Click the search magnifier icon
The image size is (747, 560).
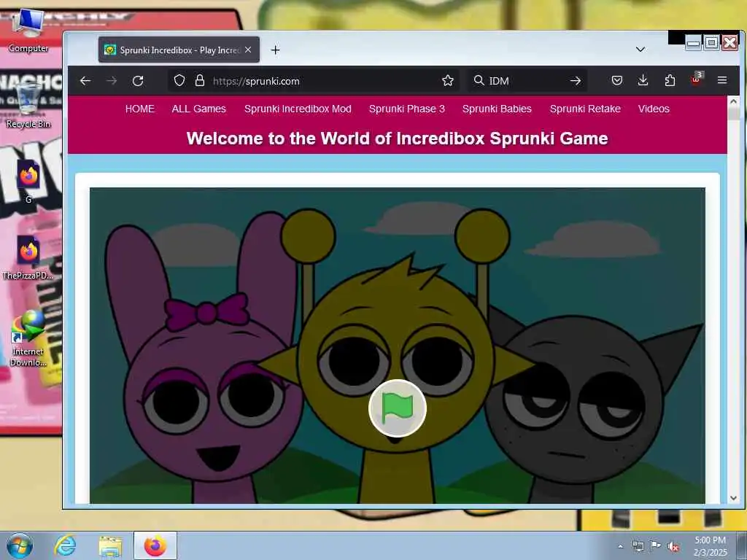(x=479, y=80)
